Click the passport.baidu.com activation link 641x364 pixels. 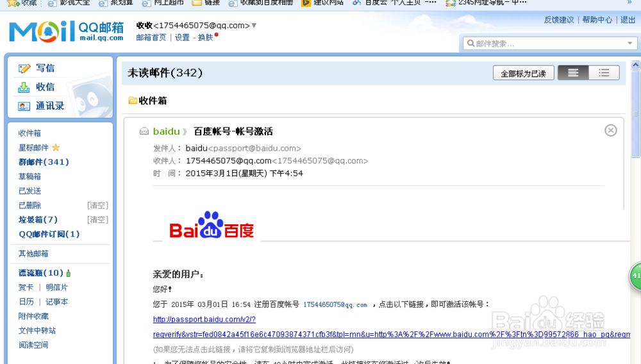point(204,319)
